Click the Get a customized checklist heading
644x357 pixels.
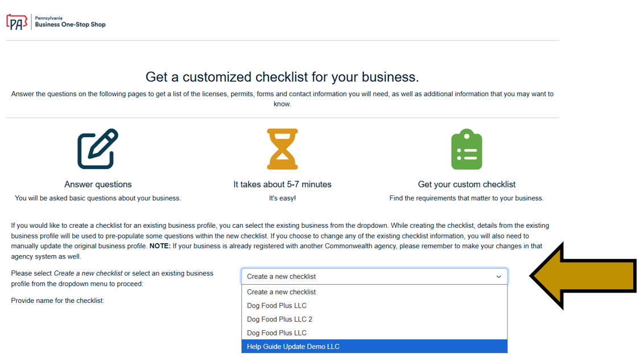[282, 77]
